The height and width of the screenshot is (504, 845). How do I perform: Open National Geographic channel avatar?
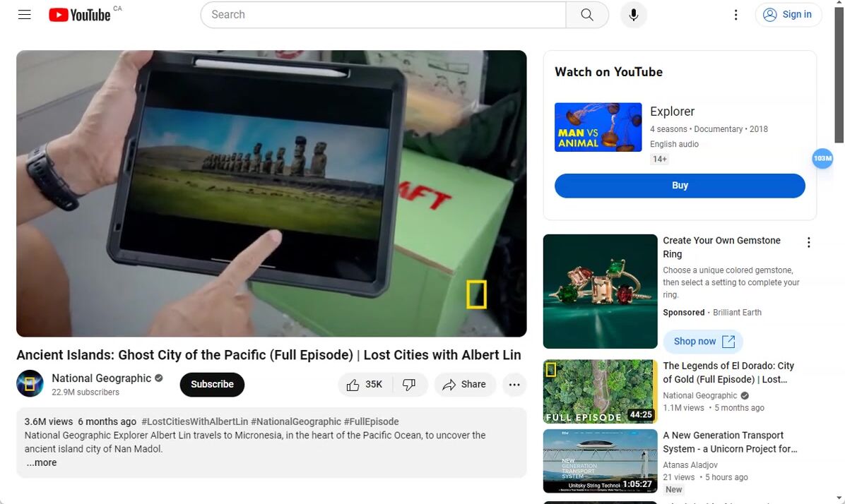click(x=30, y=383)
